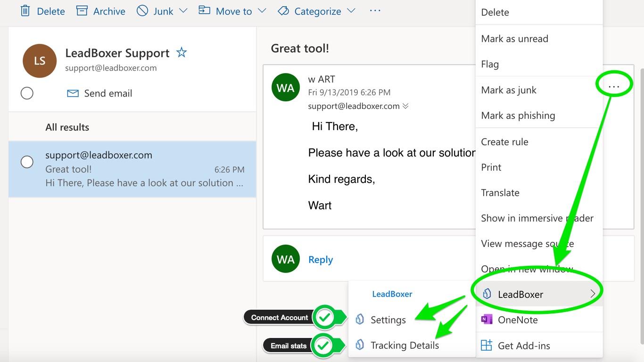This screenshot has width=644, height=362.
Task: Expand recipient details chevron after support@leadboxer.com
Action: point(405,106)
